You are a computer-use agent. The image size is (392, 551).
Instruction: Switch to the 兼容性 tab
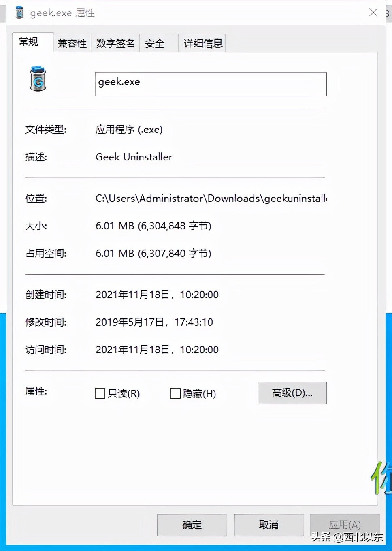click(72, 43)
